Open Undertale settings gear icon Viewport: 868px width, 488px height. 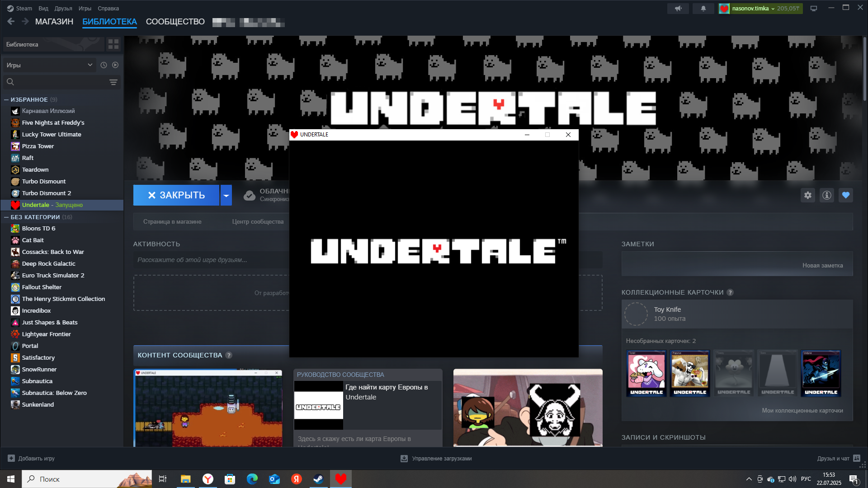808,195
